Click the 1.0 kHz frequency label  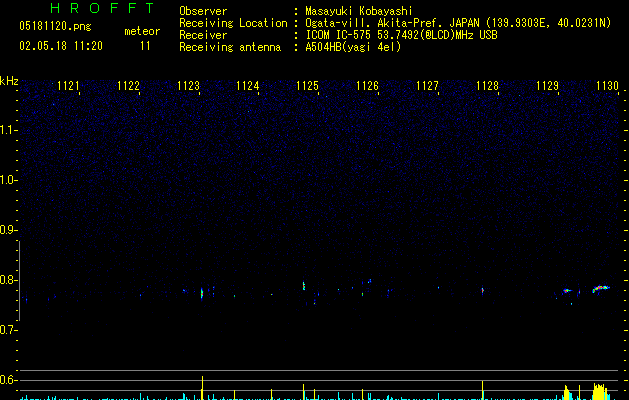pyautogui.click(x=8, y=180)
